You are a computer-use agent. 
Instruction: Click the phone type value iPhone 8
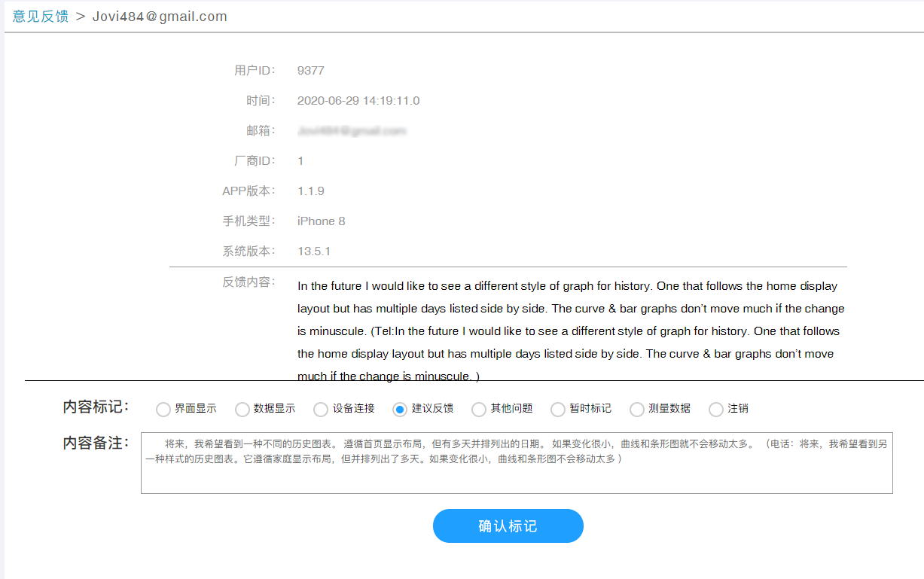[322, 221]
